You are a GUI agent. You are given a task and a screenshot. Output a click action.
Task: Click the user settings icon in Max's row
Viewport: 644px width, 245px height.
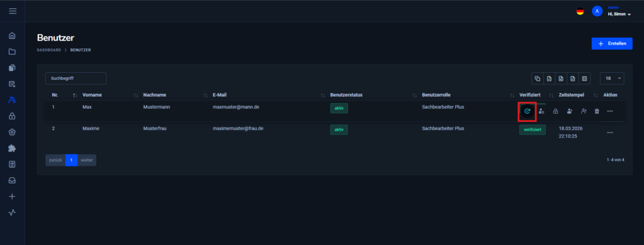pos(541,111)
